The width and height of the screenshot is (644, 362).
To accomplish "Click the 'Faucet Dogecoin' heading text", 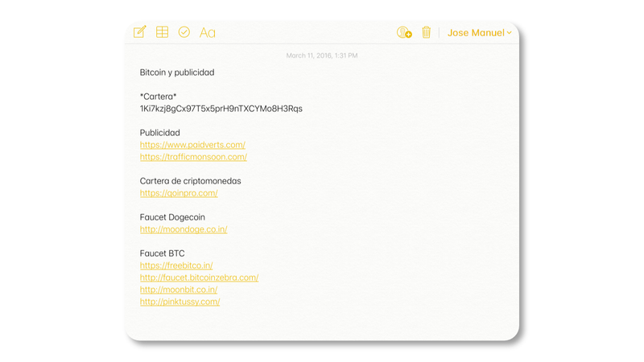I will (172, 217).
